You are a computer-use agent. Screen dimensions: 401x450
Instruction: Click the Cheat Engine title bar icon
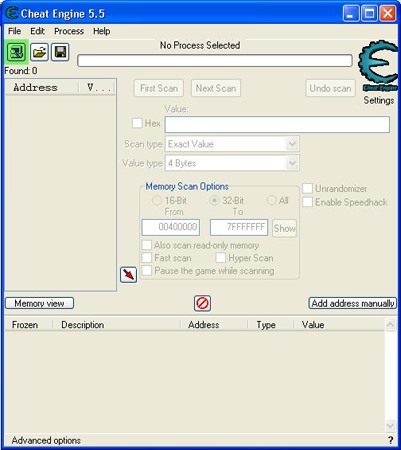click(x=12, y=13)
